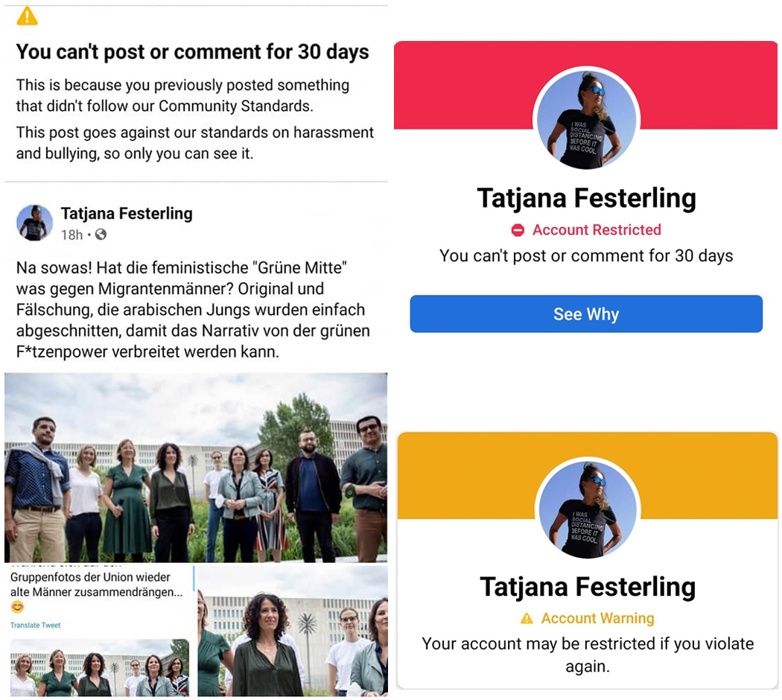Click the Account Restricted status label
Viewport: 782px width, 700px height.
pos(597,230)
